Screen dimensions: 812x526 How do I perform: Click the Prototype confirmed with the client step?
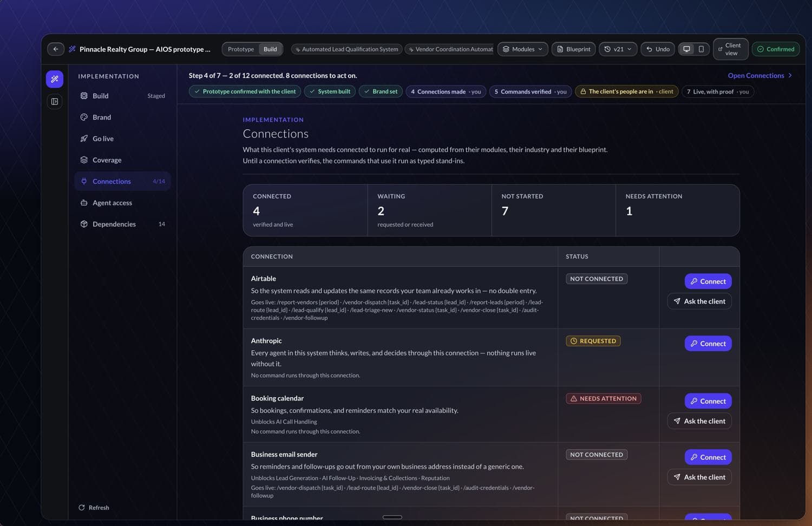(245, 91)
